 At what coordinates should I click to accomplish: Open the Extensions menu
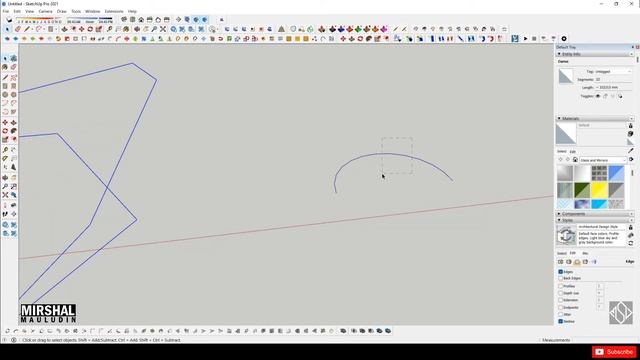[114, 11]
